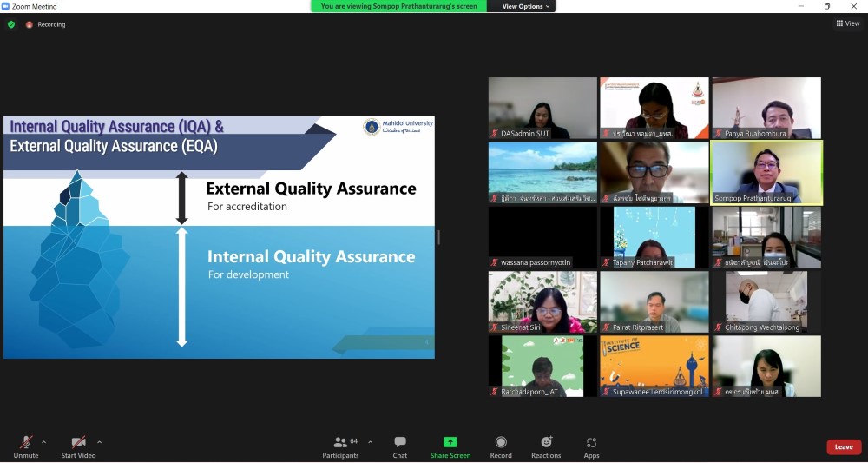
Task: Unmute the microphone
Action: (26, 446)
